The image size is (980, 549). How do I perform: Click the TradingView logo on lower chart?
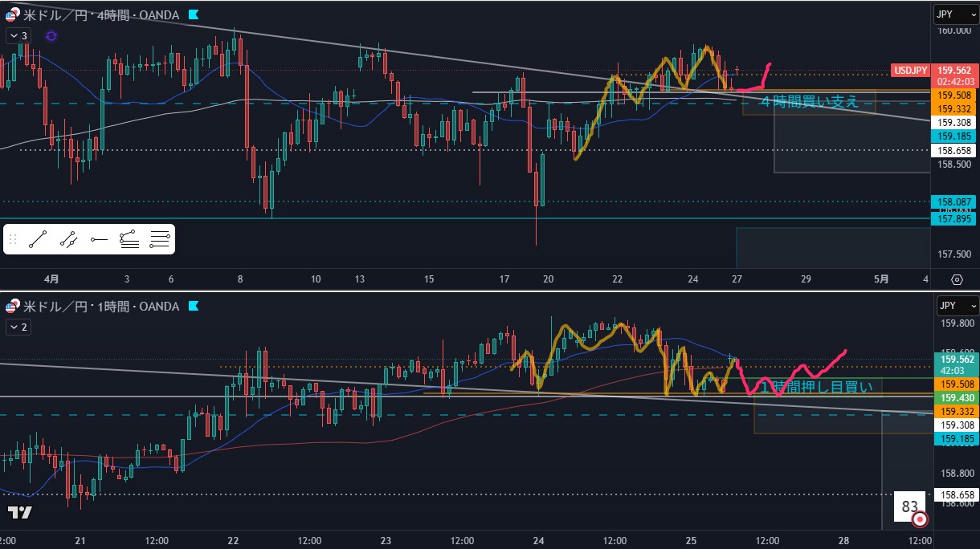tap(20, 512)
